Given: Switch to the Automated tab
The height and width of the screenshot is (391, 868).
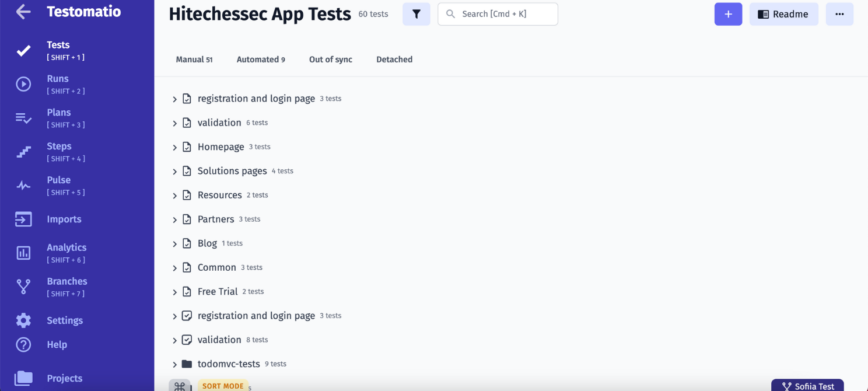Looking at the screenshot, I should click(x=261, y=59).
